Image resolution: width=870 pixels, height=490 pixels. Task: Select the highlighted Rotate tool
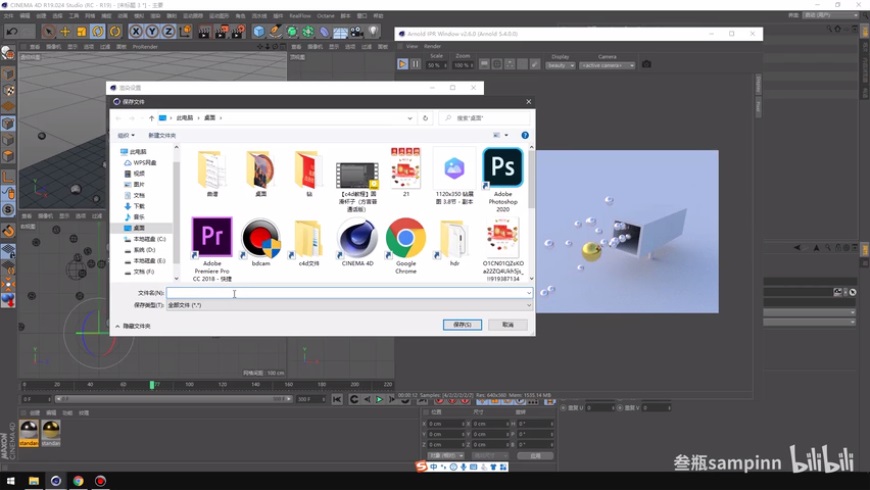(98, 32)
